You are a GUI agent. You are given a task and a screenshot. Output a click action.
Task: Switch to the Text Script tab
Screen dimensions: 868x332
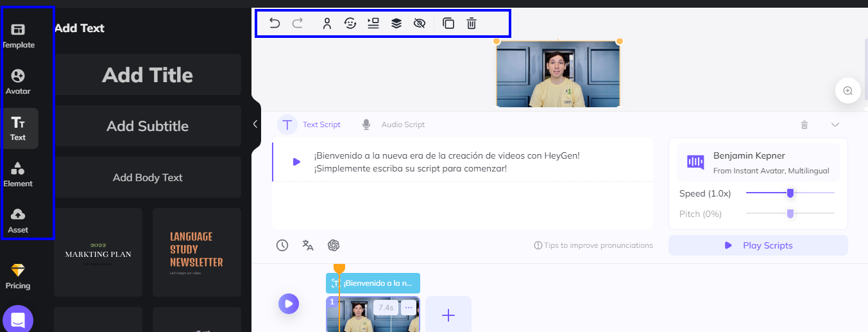(310, 125)
